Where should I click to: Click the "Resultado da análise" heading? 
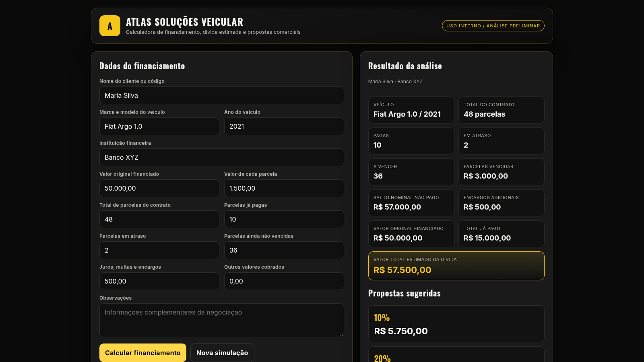click(405, 66)
